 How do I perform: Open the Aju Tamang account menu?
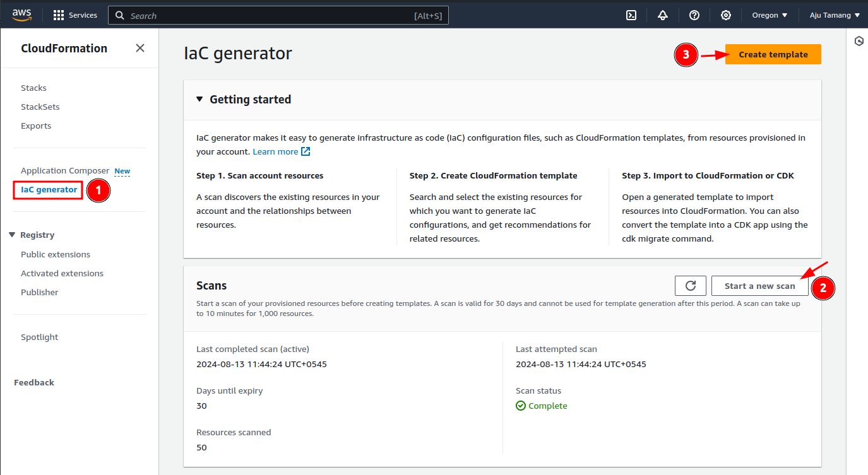pos(835,15)
